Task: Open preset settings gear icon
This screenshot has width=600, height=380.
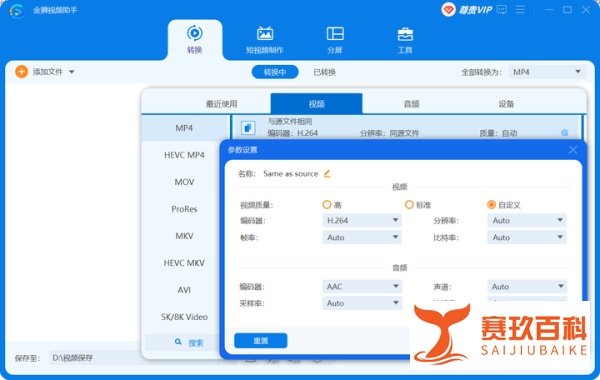Action: (x=564, y=133)
